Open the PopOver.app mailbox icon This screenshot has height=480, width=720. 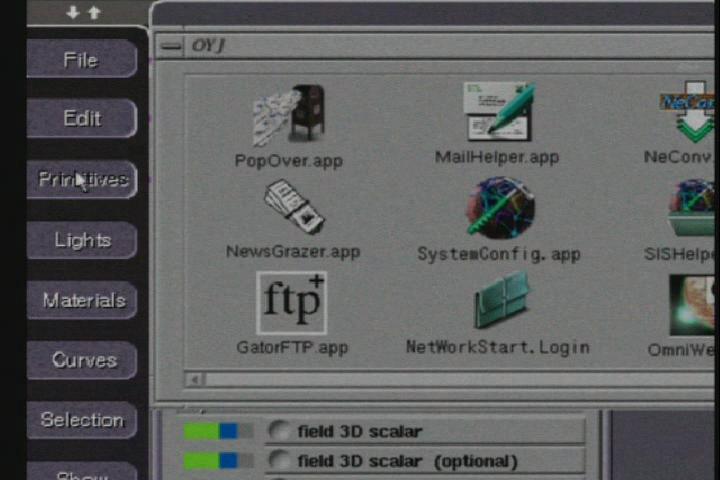(x=290, y=115)
